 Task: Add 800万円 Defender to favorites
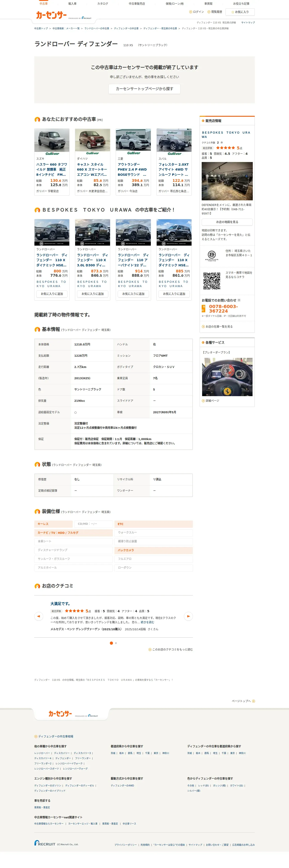52,294
